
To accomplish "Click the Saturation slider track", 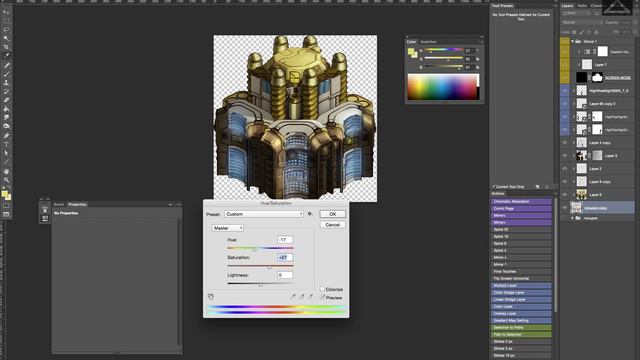I will tap(260, 266).
